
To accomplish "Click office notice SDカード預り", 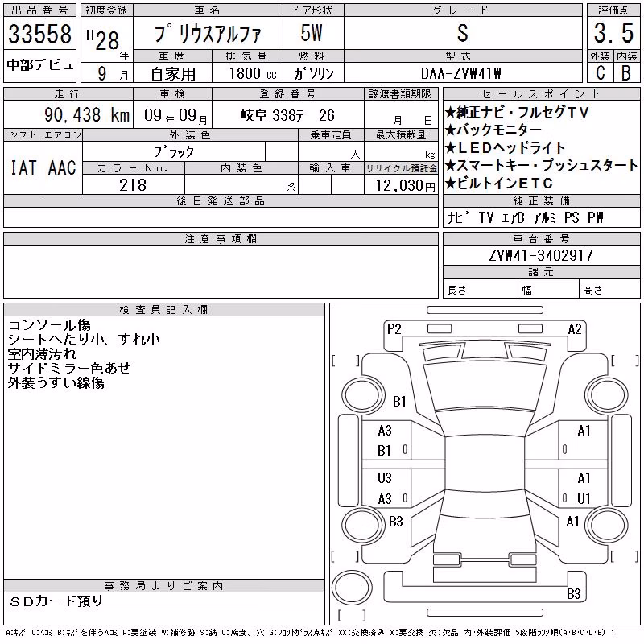I will coord(56,601).
